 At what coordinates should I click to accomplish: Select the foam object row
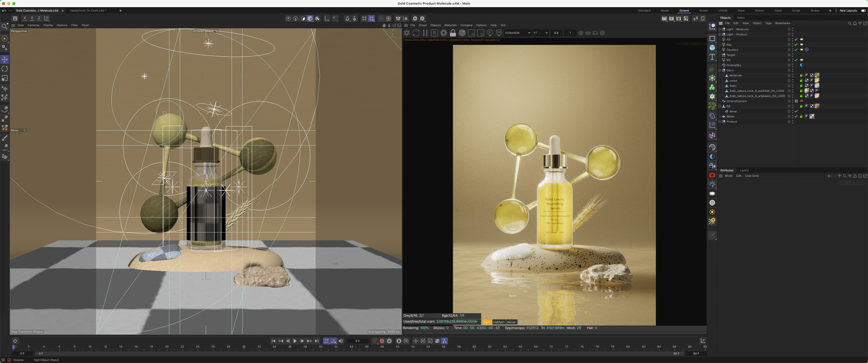[732, 86]
